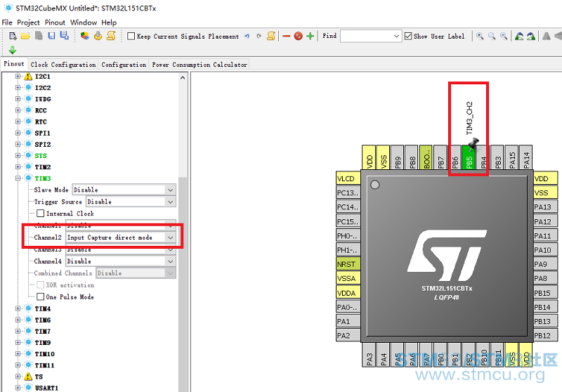Click the grey document icon after the folder
Viewport: 562px width, 392px height.
pos(39,36)
